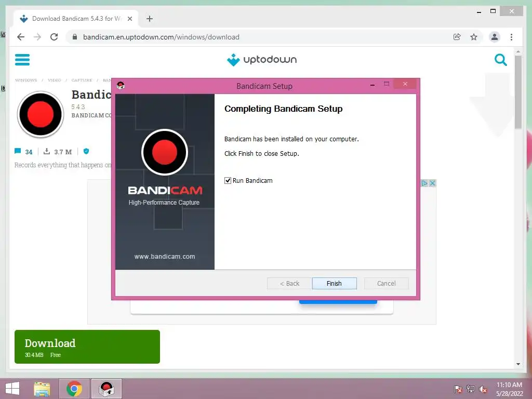The image size is (532, 399).
Task: Close the ad with the X icon
Action: tap(432, 183)
